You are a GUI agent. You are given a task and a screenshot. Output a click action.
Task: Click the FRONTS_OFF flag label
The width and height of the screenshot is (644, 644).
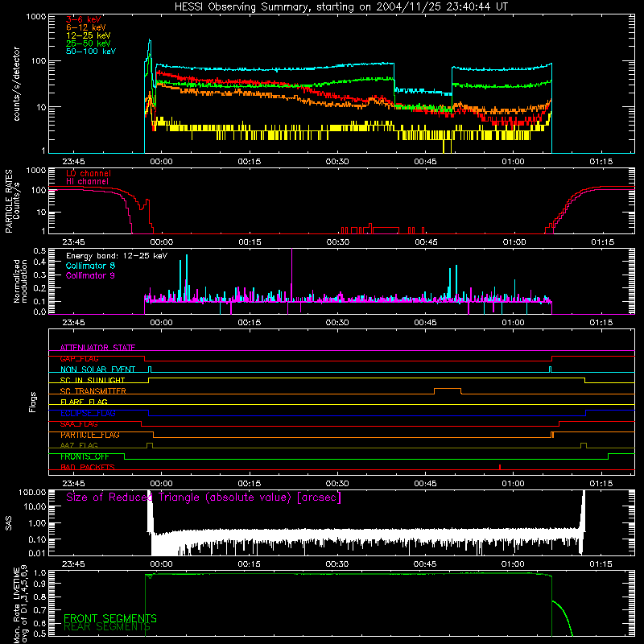click(x=85, y=456)
